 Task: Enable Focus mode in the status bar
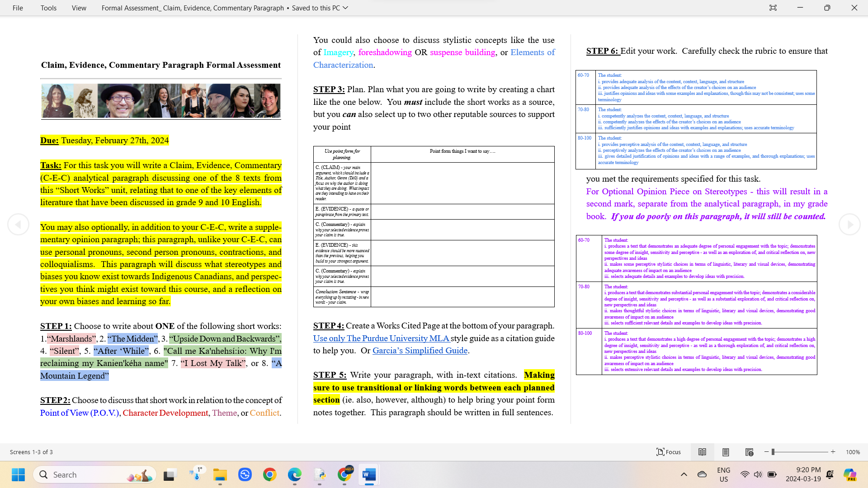pyautogui.click(x=669, y=452)
